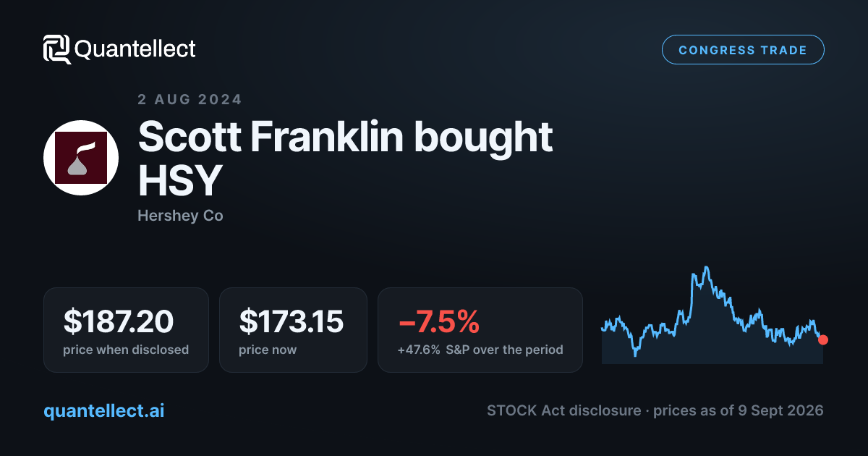Click the 2 AUG 2024 date label
The width and height of the screenshot is (868, 456).
click(x=190, y=99)
